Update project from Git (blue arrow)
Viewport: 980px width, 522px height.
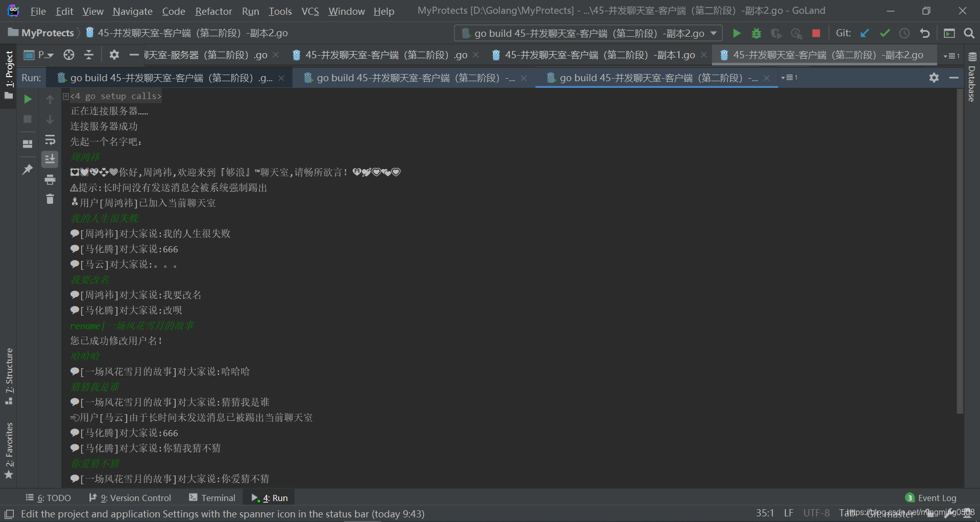click(x=865, y=33)
